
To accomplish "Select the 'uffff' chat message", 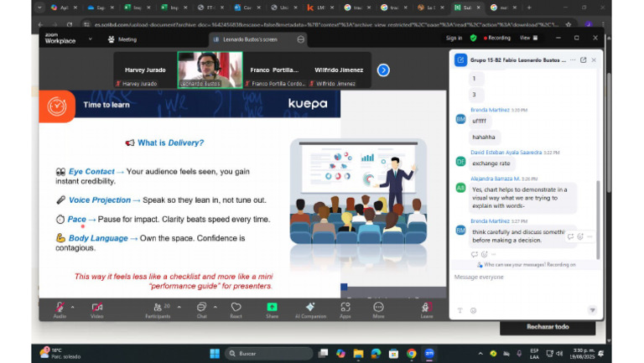I will click(479, 121).
